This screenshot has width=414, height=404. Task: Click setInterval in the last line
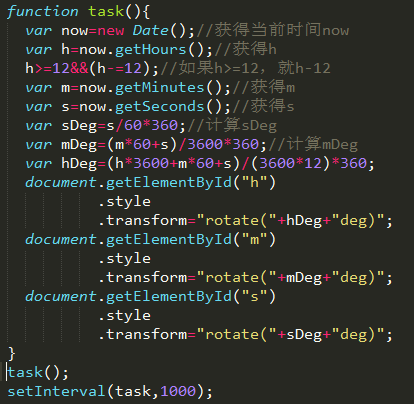[56, 391]
